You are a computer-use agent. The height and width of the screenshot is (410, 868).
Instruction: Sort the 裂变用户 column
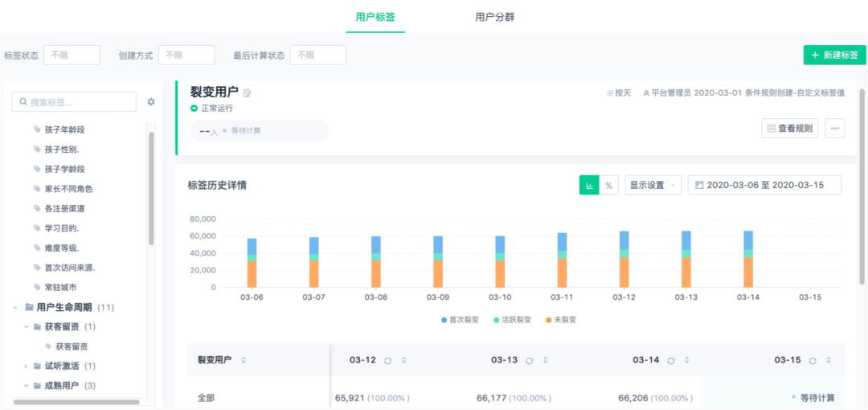click(244, 360)
